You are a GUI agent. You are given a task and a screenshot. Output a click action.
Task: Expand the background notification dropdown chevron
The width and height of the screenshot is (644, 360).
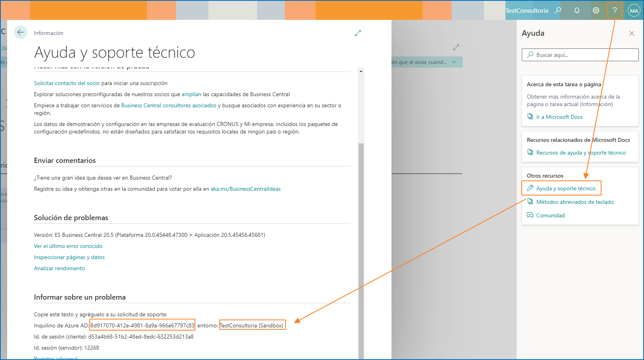[x=454, y=62]
